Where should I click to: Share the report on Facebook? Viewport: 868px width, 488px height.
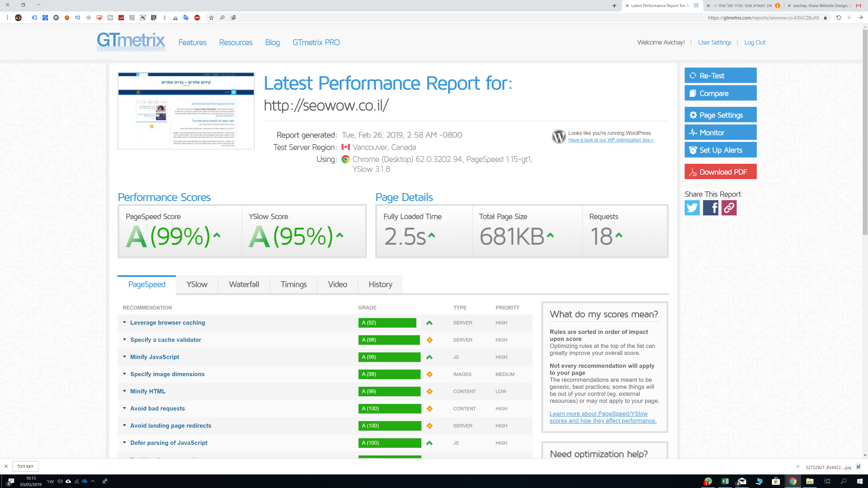711,207
